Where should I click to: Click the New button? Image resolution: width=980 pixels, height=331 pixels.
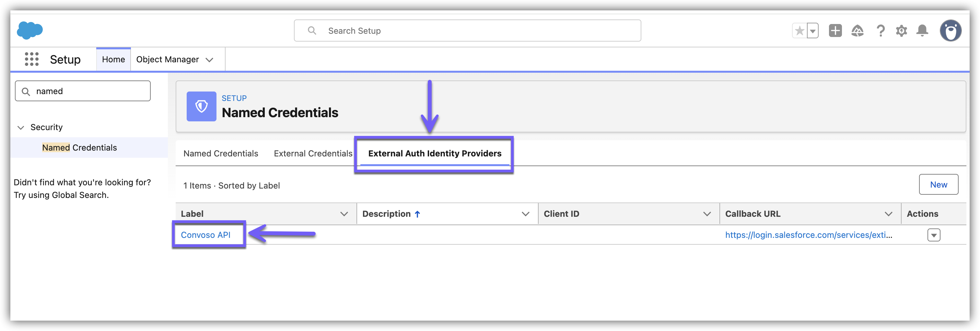tap(938, 185)
